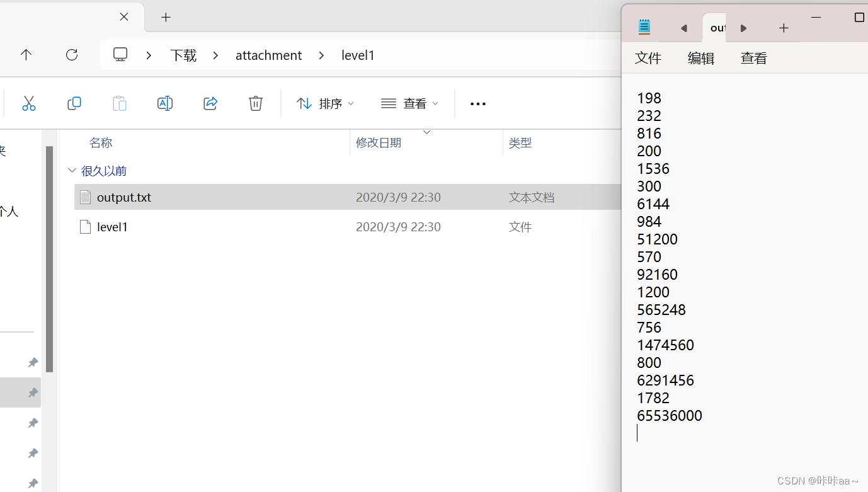Click the Delete trash icon
This screenshot has width=868, height=492.
tap(255, 103)
